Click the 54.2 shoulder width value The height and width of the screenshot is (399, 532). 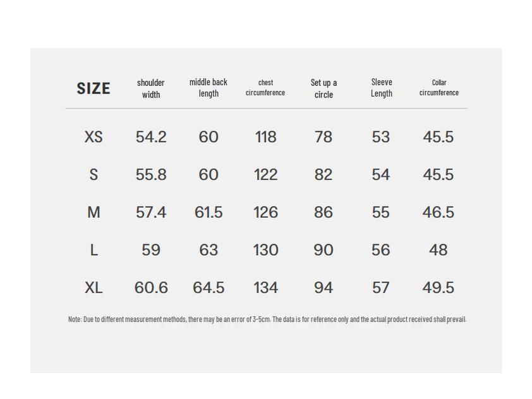151,137
